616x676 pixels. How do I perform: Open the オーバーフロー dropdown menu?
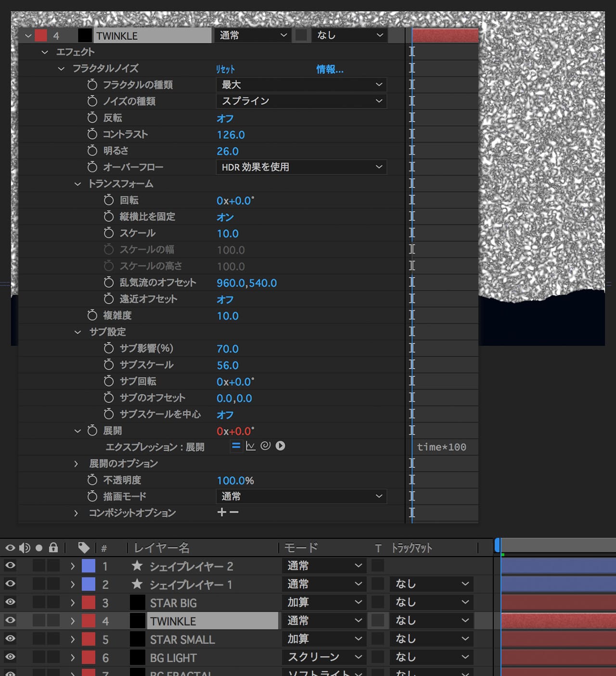click(x=301, y=167)
